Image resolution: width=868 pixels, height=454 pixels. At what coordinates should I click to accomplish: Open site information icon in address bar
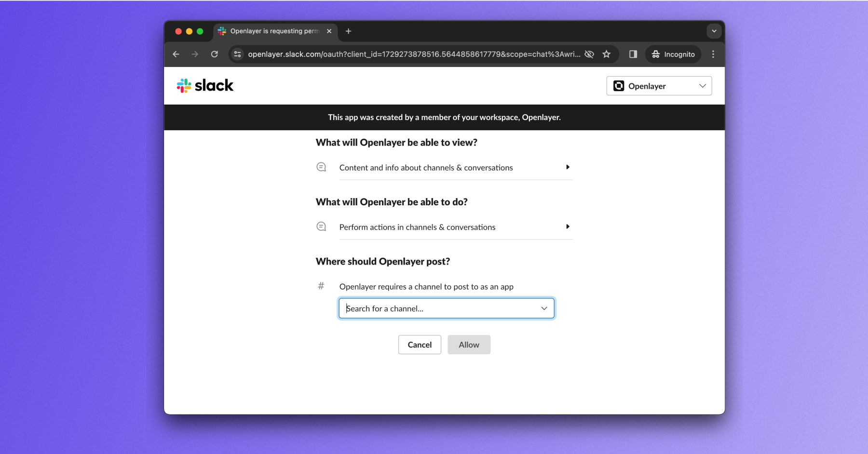click(237, 54)
